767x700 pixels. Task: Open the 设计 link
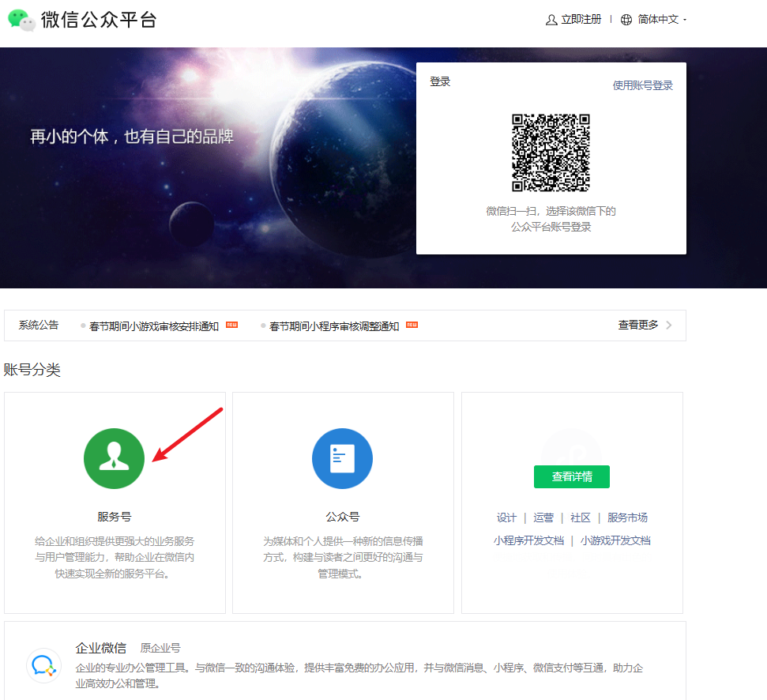pos(506,517)
